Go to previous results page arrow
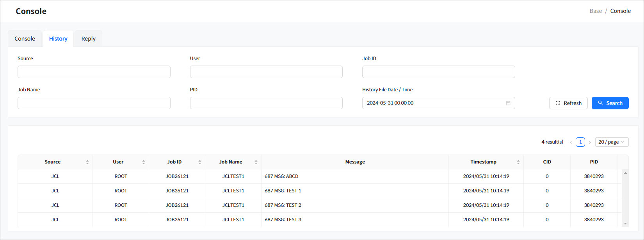644x240 pixels. pyautogui.click(x=571, y=142)
